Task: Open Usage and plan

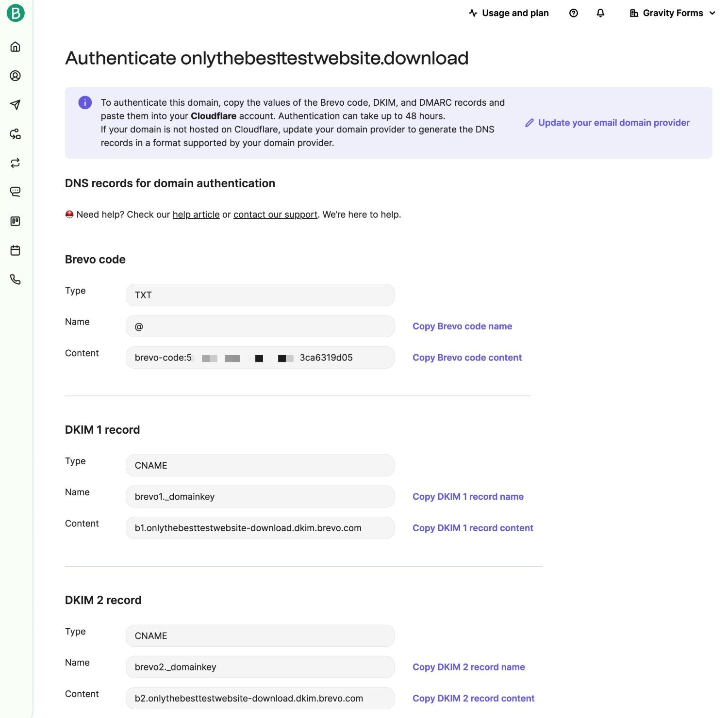Action: click(x=509, y=13)
